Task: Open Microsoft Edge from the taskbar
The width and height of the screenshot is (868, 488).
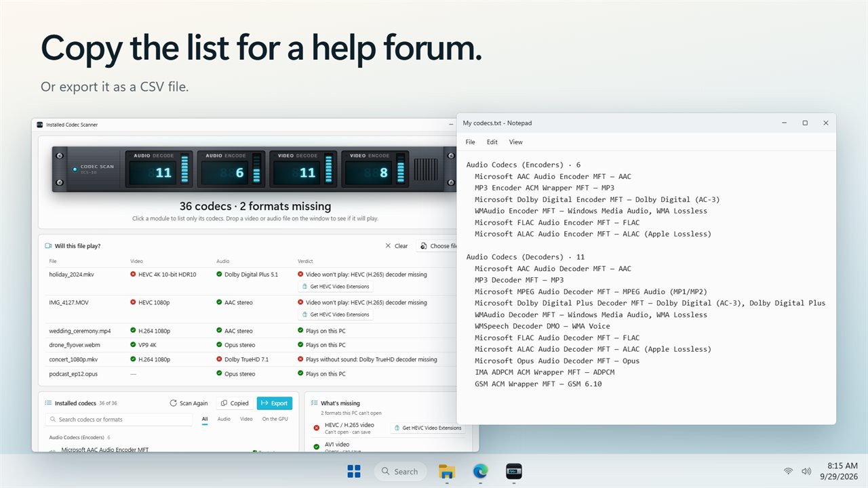Action: pyautogui.click(x=481, y=471)
